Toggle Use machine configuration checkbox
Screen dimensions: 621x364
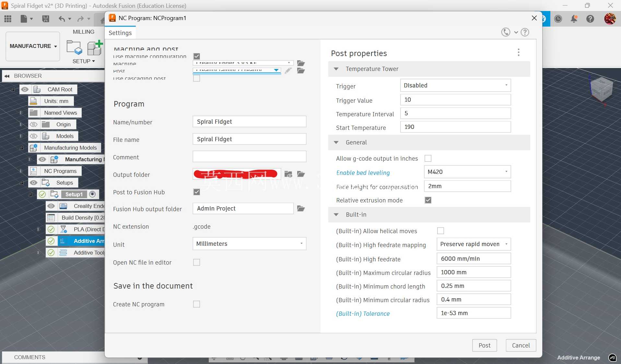click(196, 56)
